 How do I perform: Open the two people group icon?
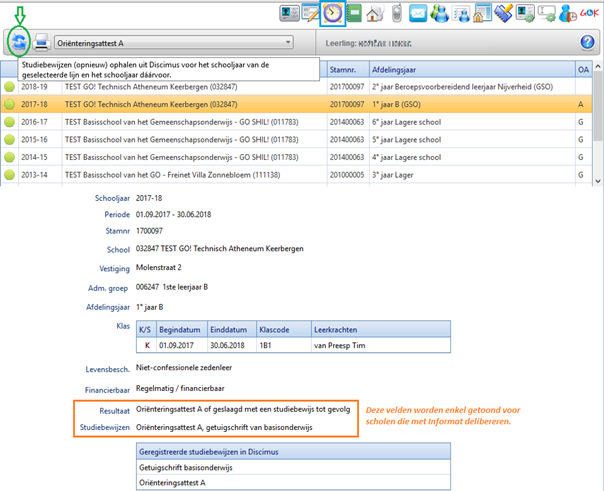(x=440, y=13)
